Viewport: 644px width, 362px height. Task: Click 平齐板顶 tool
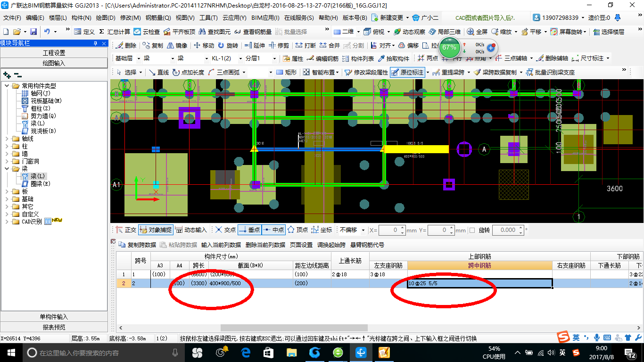pyautogui.click(x=180, y=32)
